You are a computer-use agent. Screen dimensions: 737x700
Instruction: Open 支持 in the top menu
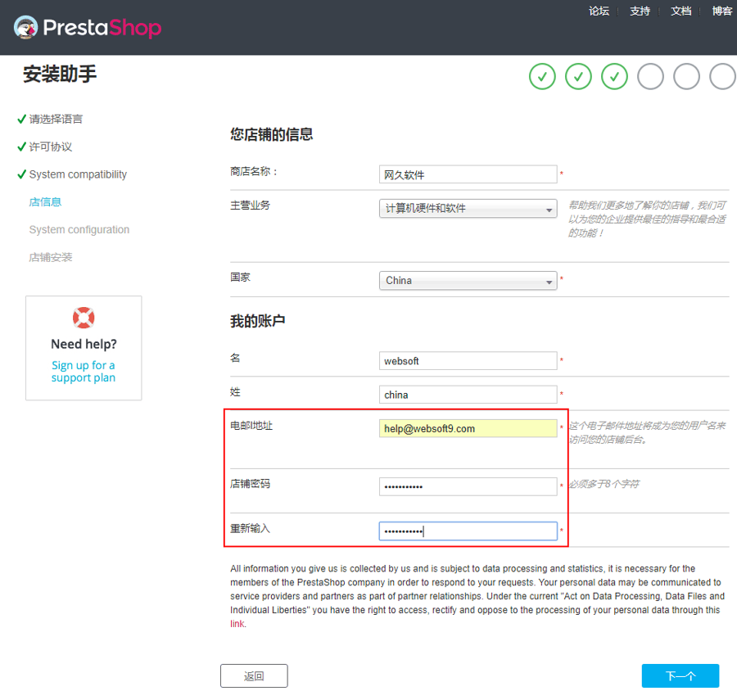(640, 11)
